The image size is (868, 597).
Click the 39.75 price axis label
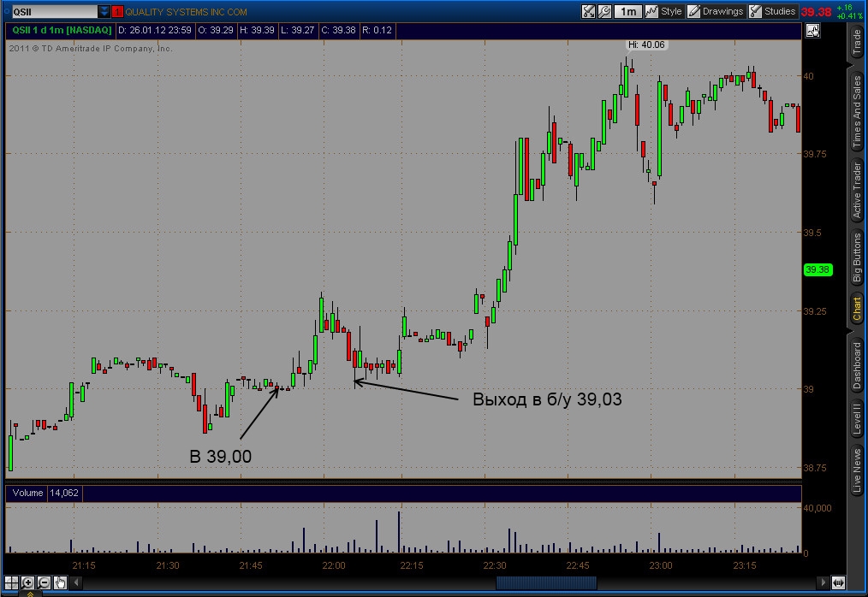point(815,154)
